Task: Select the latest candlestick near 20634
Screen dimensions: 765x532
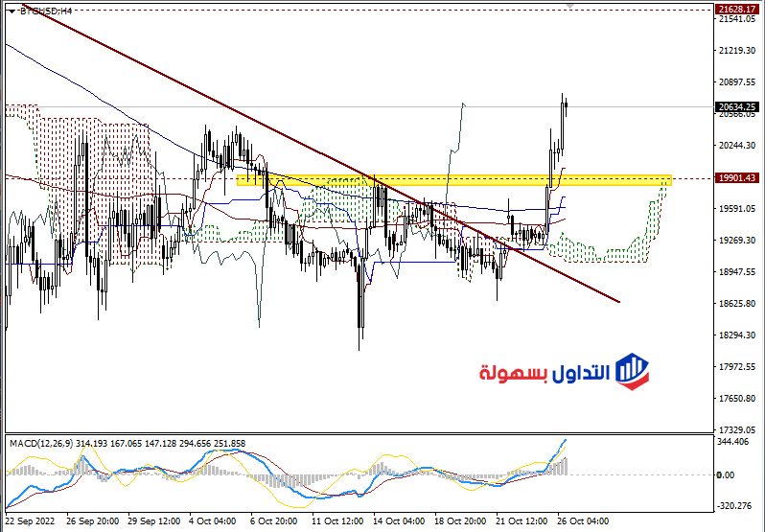Action: point(566,107)
